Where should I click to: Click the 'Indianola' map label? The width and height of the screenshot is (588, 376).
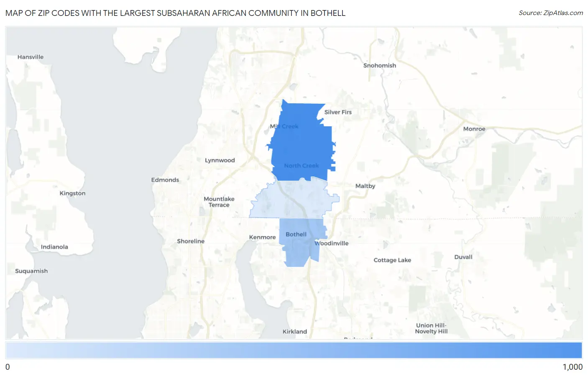(x=54, y=247)
